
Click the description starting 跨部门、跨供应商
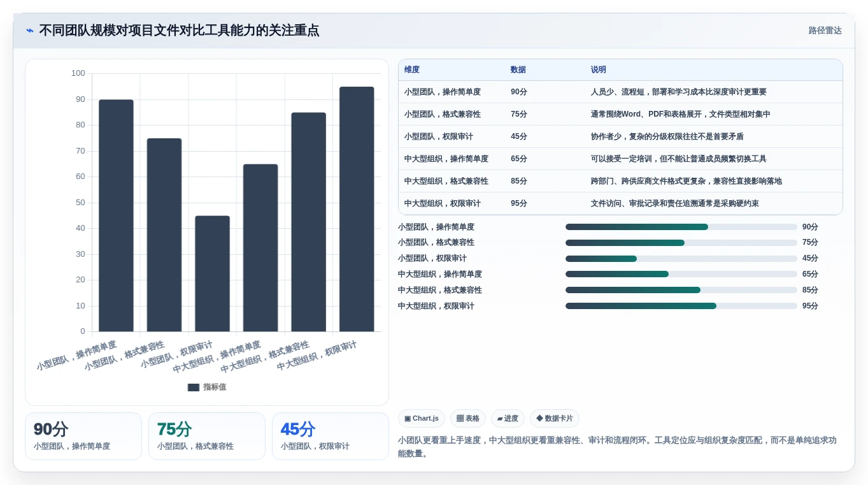click(687, 181)
